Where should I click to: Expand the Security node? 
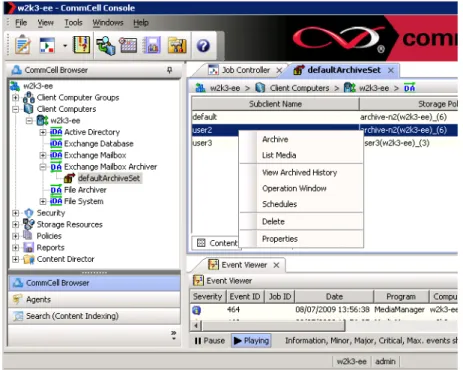pyautogui.click(x=15, y=213)
